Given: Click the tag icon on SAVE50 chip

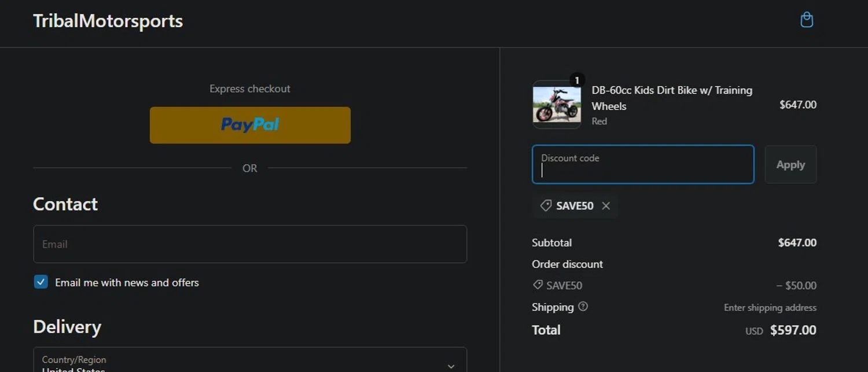Looking at the screenshot, I should pos(546,205).
